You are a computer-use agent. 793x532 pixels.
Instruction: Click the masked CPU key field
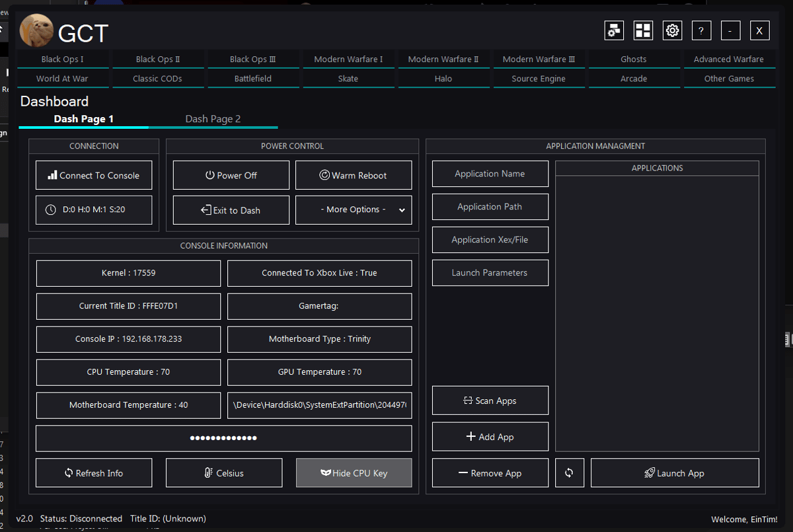pos(224,437)
